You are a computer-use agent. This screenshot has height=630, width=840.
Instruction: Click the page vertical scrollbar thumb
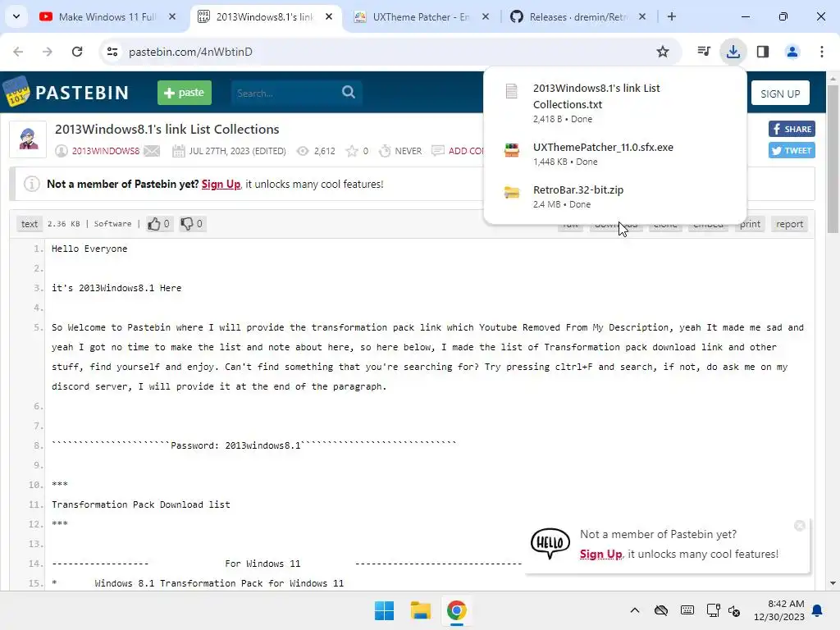coord(833,158)
